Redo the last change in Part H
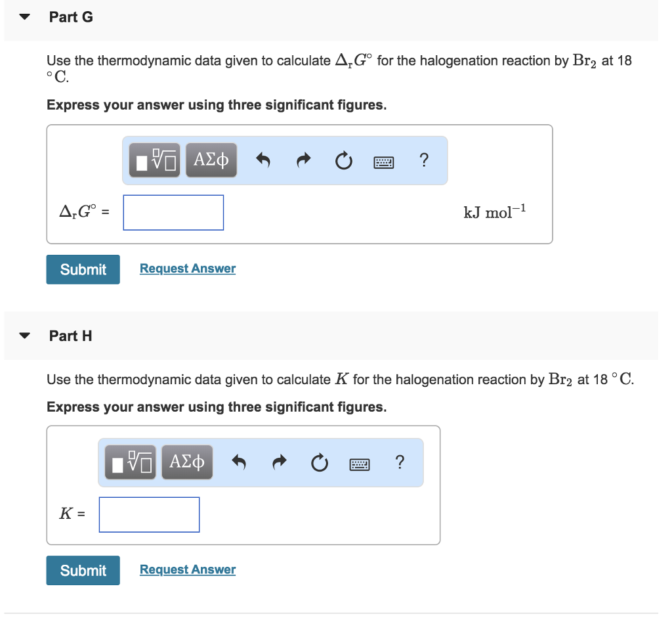 [279, 462]
